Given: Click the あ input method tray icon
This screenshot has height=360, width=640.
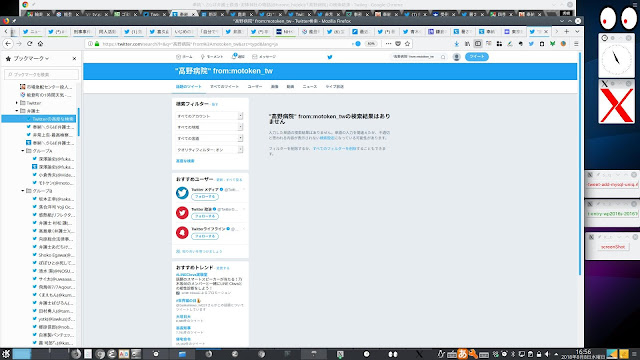Looking at the screenshot, I should pyautogui.click(x=462, y=354).
